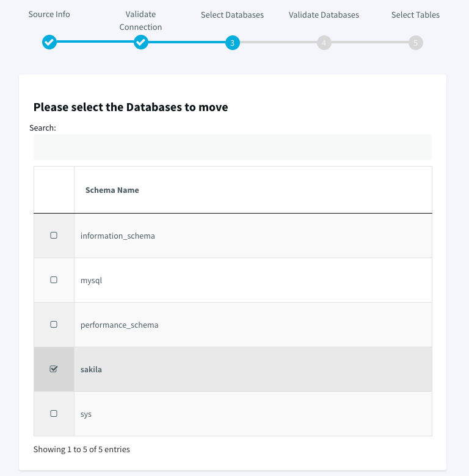Viewport: 469px width, 476px height.
Task: Select the sys schema checkbox
Action: pos(54,414)
